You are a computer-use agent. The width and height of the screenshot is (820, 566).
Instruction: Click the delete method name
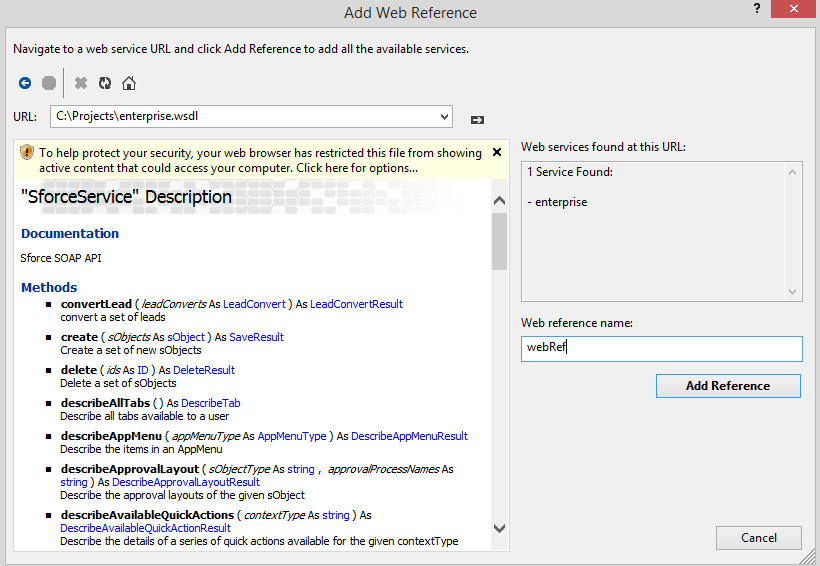[78, 370]
